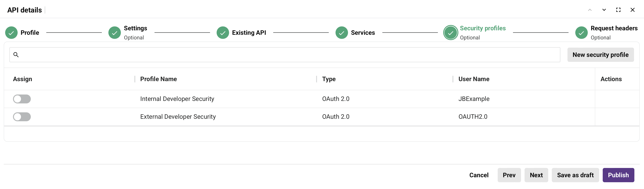The width and height of the screenshot is (644, 189).
Task: Select the Security profiles checkmark icon
Action: click(451, 32)
